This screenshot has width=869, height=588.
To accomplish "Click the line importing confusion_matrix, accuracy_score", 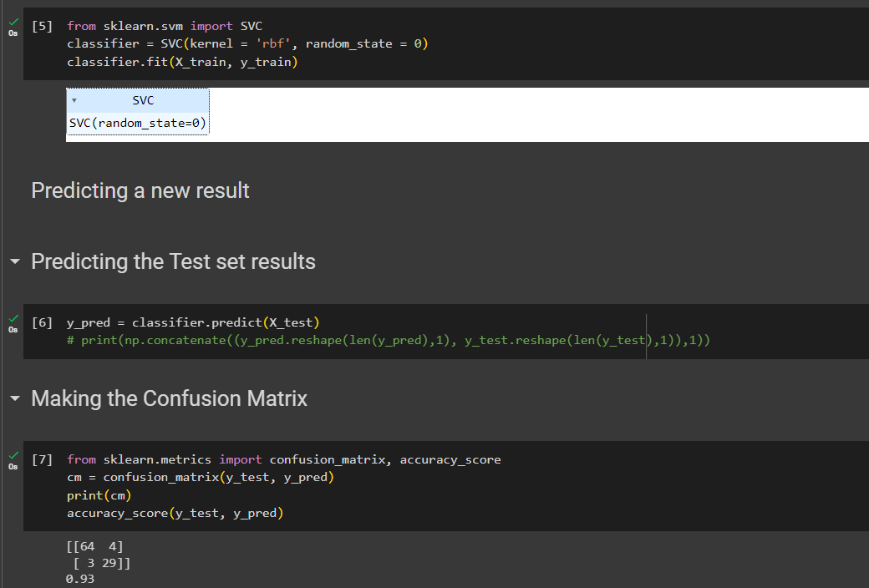I will (284, 459).
